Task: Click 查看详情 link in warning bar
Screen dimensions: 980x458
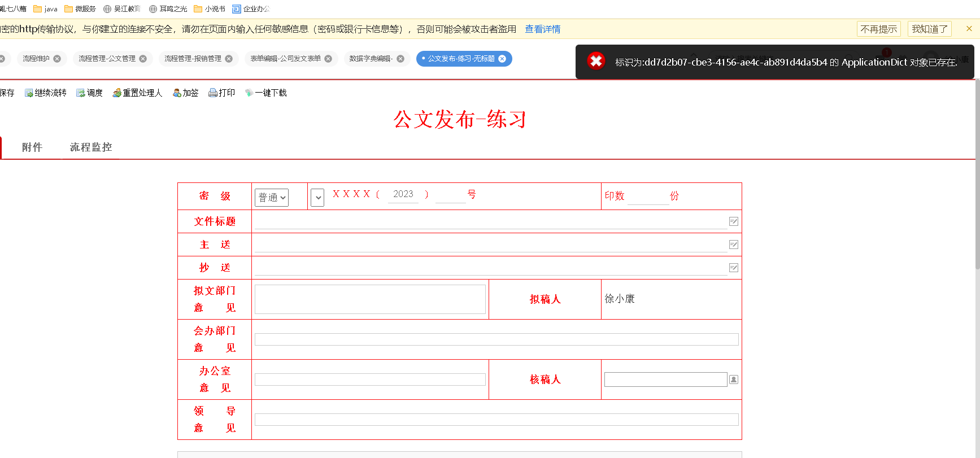Action: tap(543, 29)
